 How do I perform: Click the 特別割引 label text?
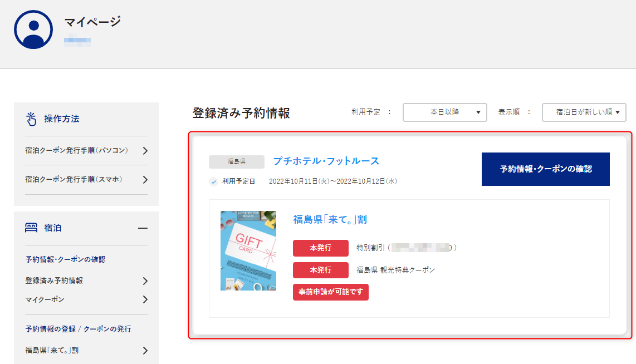[370, 248]
